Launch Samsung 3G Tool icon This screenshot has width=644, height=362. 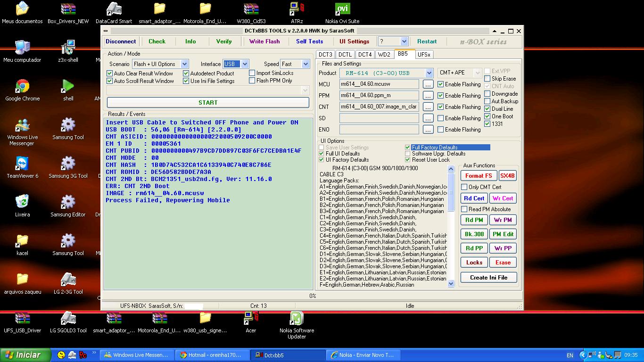pos(68,167)
